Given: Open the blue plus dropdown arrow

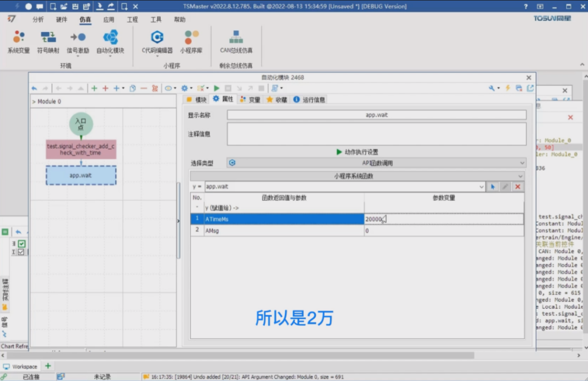Looking at the screenshot, I should pos(123,88).
